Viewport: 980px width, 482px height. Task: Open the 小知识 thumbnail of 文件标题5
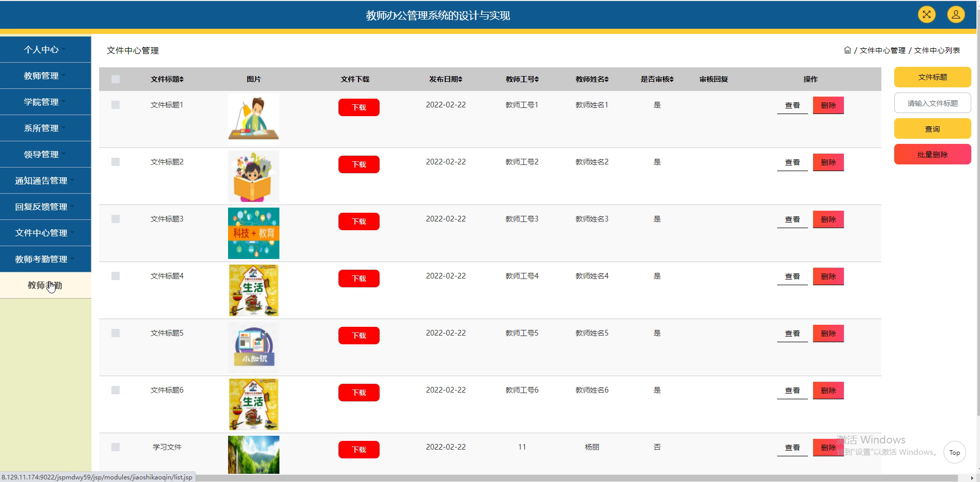click(x=254, y=347)
